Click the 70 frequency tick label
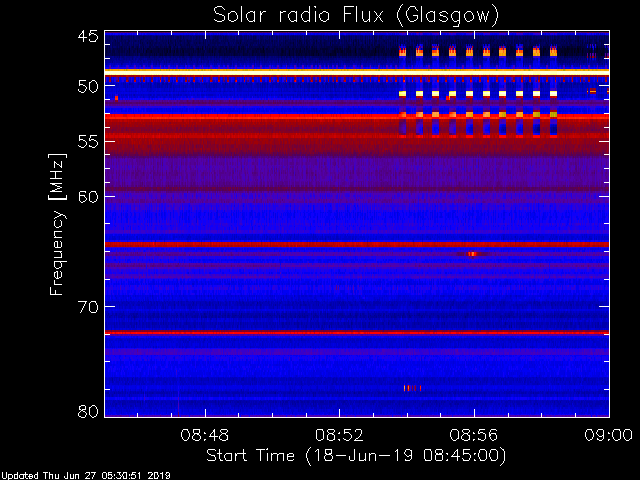This screenshot has height=480, width=640. click(88, 307)
